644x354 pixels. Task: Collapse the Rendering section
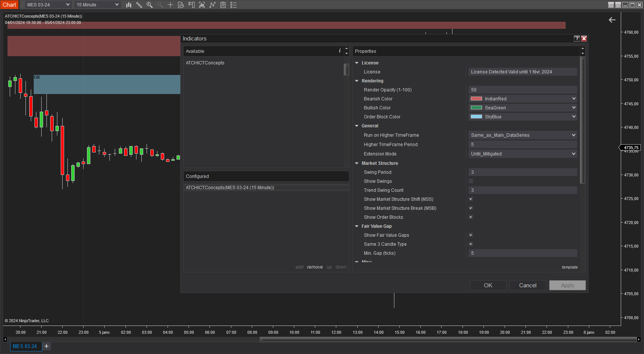pyautogui.click(x=357, y=81)
